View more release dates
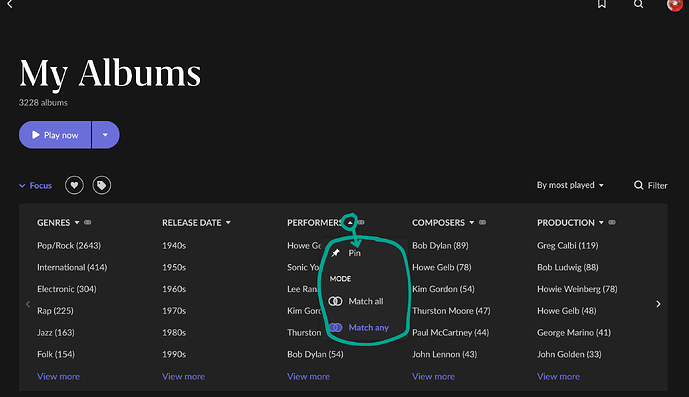Viewport: 689px width, 397px height. click(183, 376)
